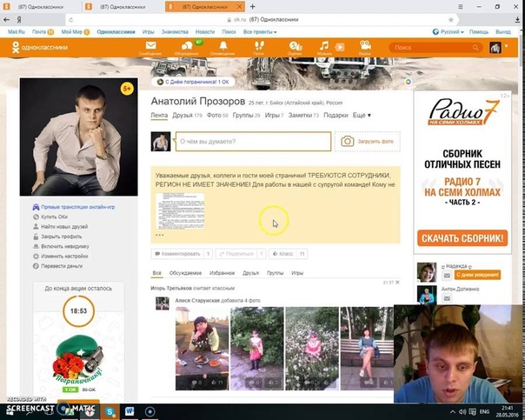Open Оповещения bell icon

coord(223,45)
